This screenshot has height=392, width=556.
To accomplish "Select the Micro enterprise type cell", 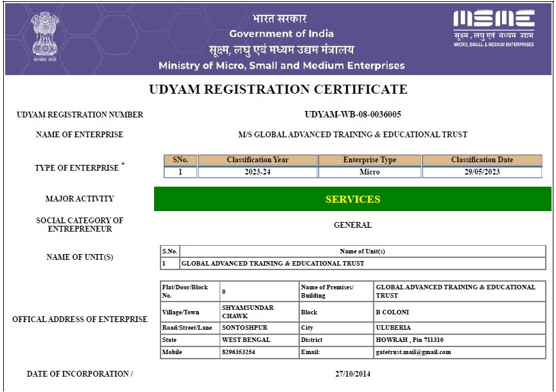I will [x=369, y=172].
